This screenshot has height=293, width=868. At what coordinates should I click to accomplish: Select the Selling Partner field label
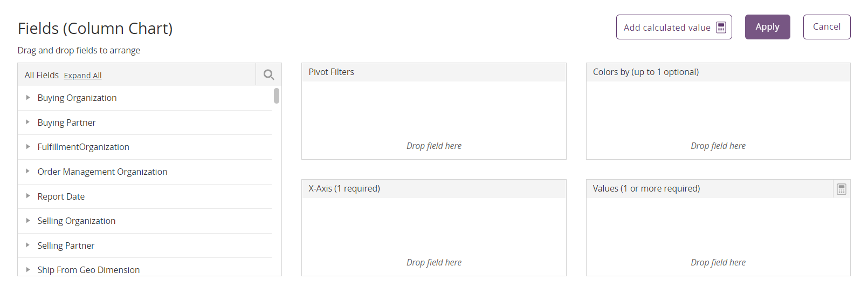tap(66, 246)
